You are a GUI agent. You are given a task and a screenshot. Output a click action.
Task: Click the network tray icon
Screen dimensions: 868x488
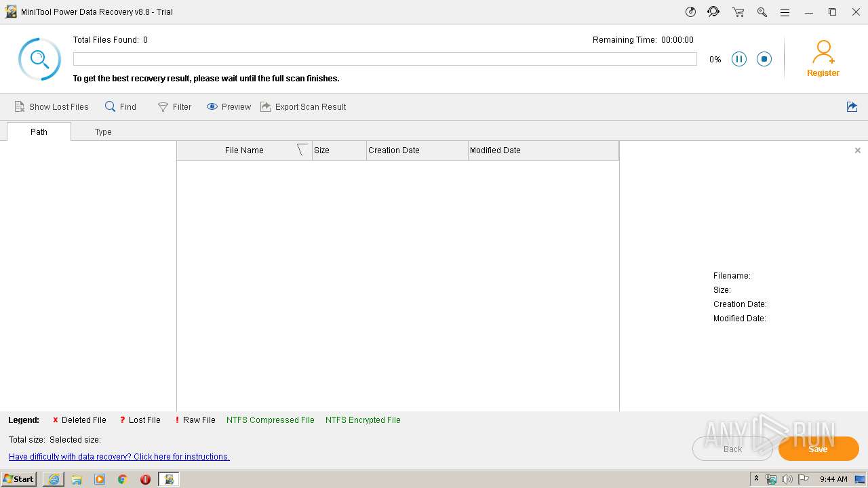(x=771, y=479)
